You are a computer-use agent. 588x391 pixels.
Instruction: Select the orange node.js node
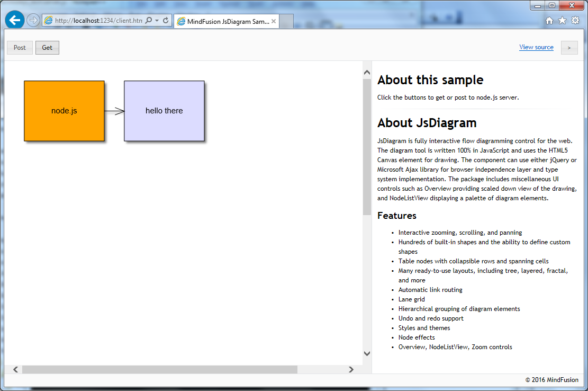coord(64,111)
